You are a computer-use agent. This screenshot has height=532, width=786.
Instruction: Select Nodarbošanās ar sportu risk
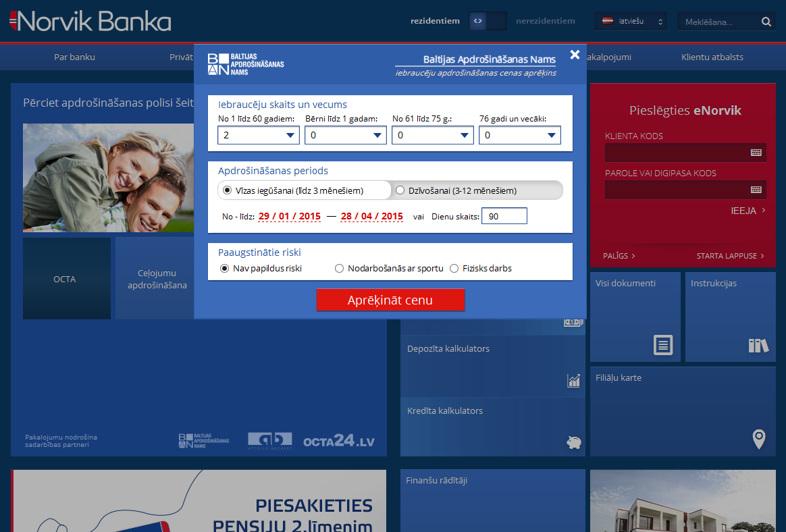(x=340, y=269)
